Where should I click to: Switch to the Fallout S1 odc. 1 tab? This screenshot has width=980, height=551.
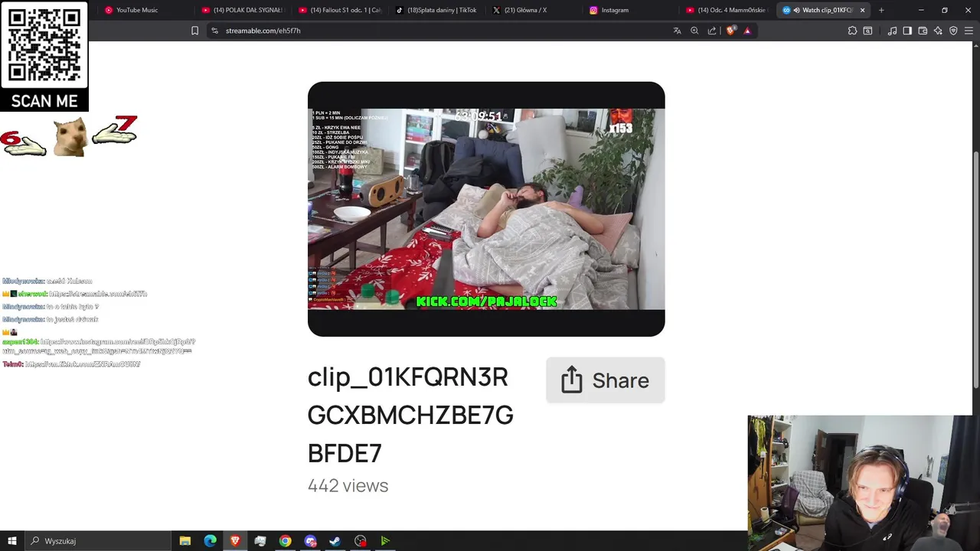[340, 10]
